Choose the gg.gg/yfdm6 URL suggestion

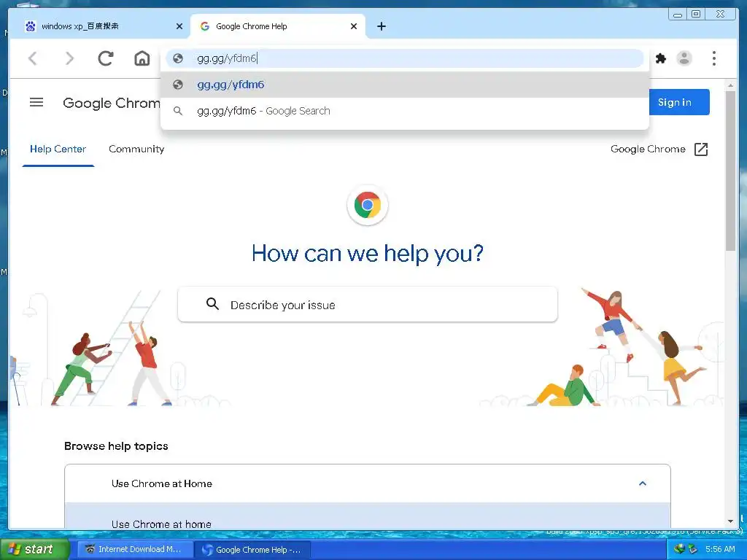pos(405,85)
